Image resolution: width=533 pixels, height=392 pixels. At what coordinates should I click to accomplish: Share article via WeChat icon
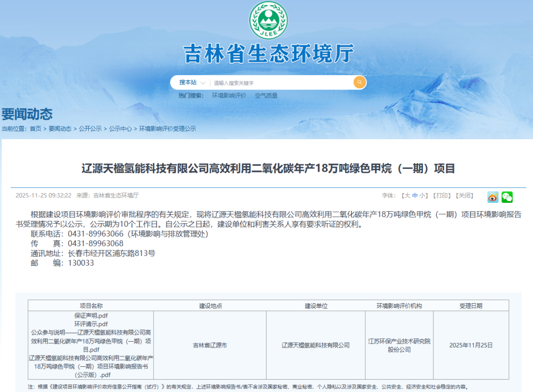pyautogui.click(x=507, y=197)
